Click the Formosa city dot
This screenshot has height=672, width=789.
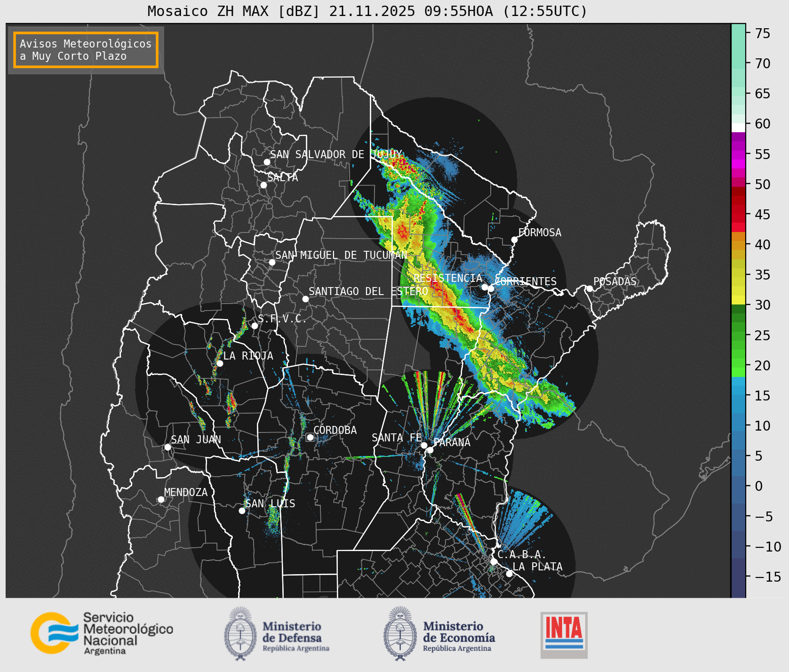[515, 240]
